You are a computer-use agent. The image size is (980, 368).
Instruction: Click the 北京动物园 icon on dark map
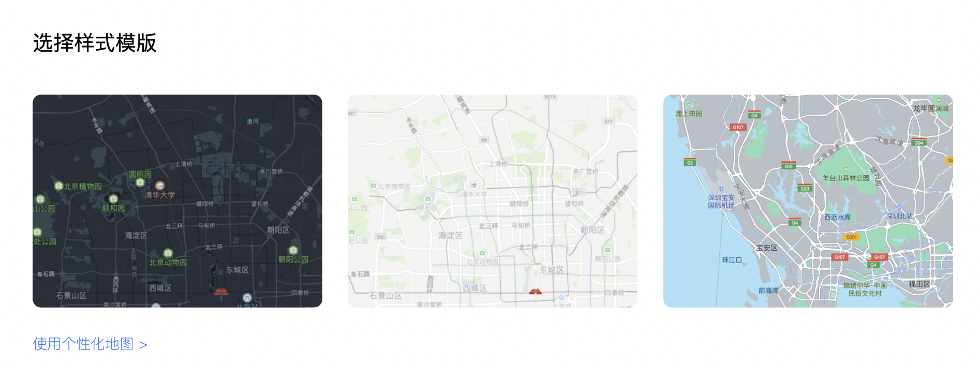pyautogui.click(x=168, y=253)
